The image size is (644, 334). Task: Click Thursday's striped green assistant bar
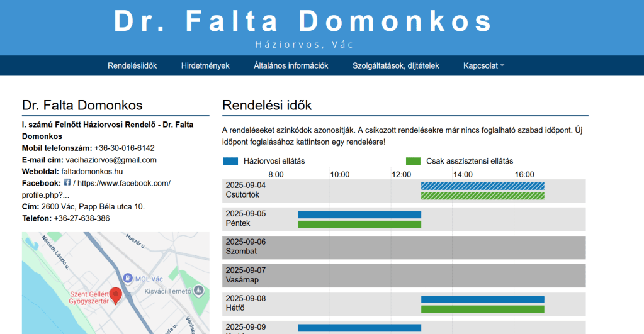coord(482,196)
